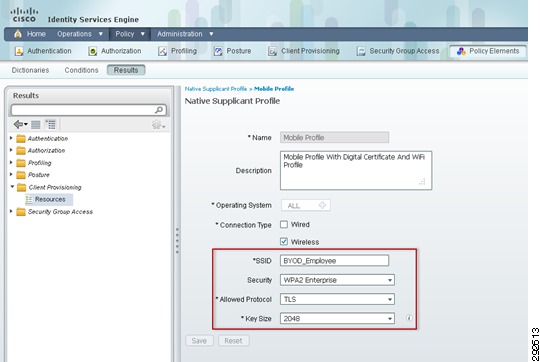Click the Client Provisioning tab icon
The width and height of the screenshot is (540, 362).
click(272, 51)
